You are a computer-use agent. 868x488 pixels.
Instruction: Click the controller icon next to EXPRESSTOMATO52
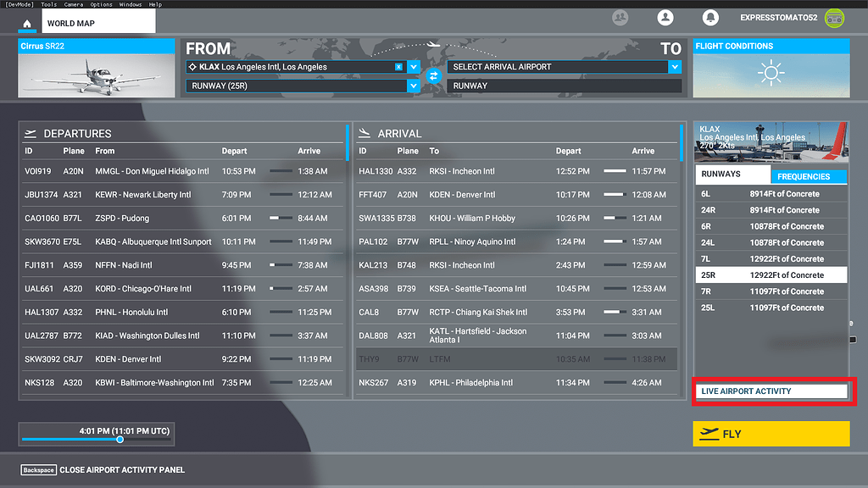833,17
